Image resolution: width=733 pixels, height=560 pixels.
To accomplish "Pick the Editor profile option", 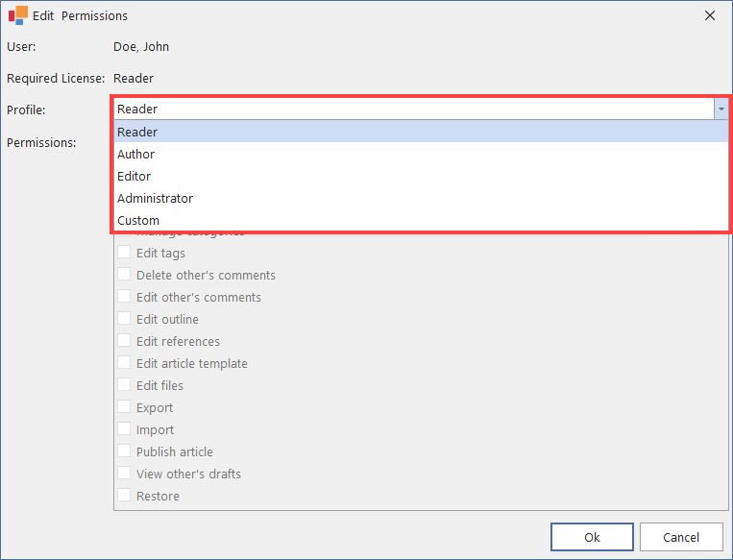I will [x=134, y=176].
